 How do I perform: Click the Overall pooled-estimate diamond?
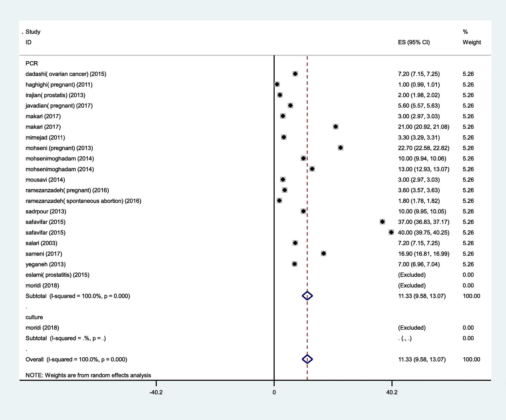click(307, 359)
